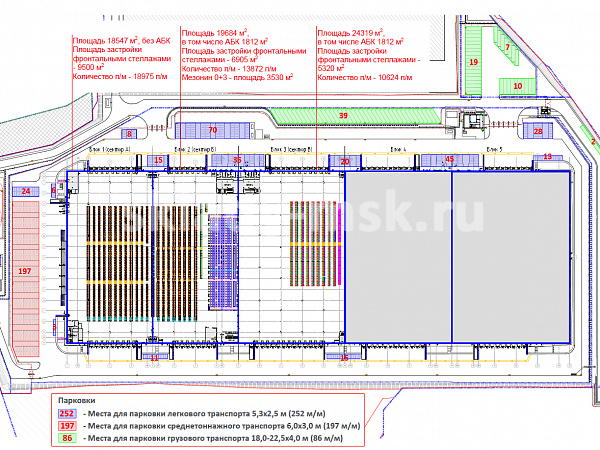Click the blue parking zone labeled 20

coord(345,161)
